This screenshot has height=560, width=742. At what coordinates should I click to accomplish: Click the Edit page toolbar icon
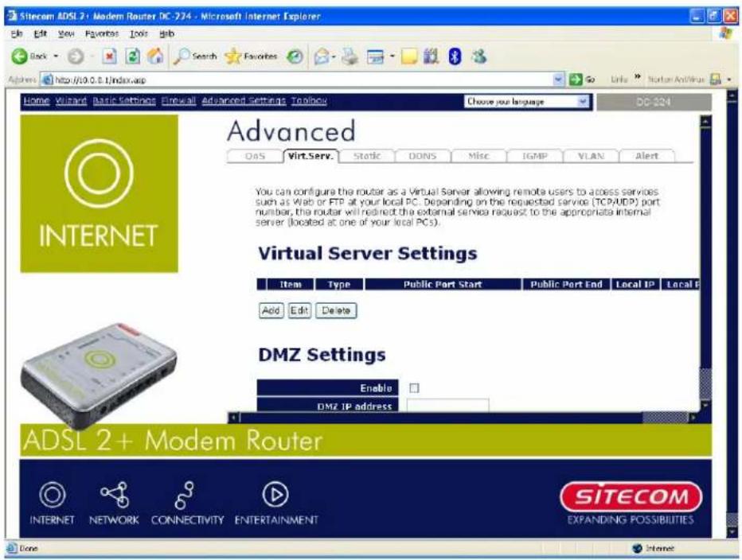coord(375,57)
